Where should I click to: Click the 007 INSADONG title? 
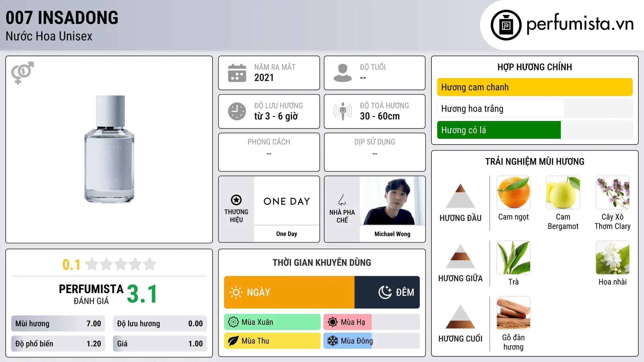62,18
